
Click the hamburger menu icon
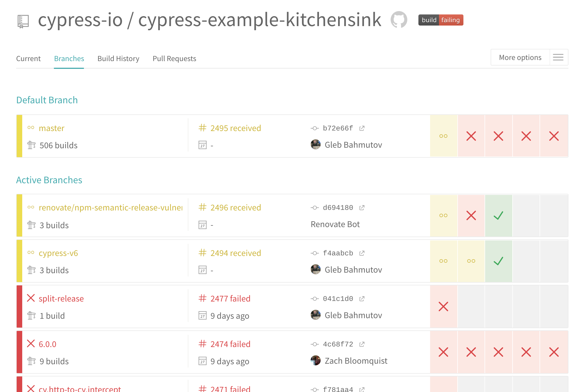[558, 57]
